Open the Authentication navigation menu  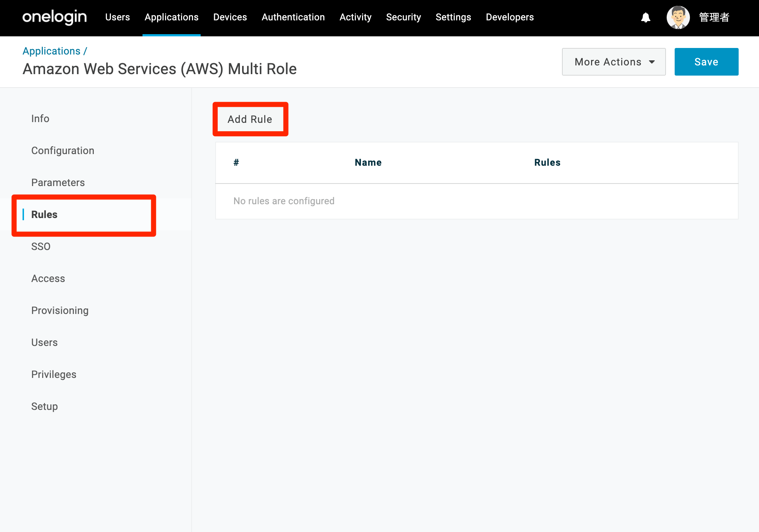click(293, 17)
